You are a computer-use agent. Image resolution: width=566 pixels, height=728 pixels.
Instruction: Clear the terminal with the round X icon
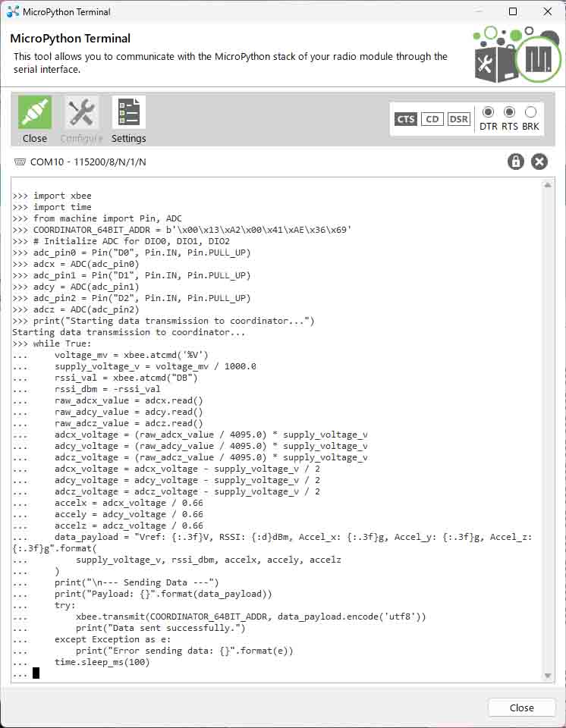pyautogui.click(x=539, y=162)
